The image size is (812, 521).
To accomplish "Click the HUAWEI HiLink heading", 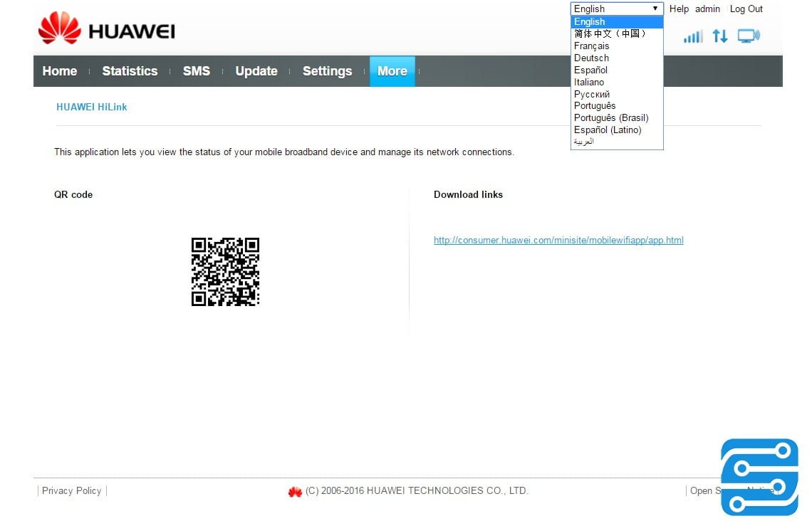I will (x=92, y=107).
